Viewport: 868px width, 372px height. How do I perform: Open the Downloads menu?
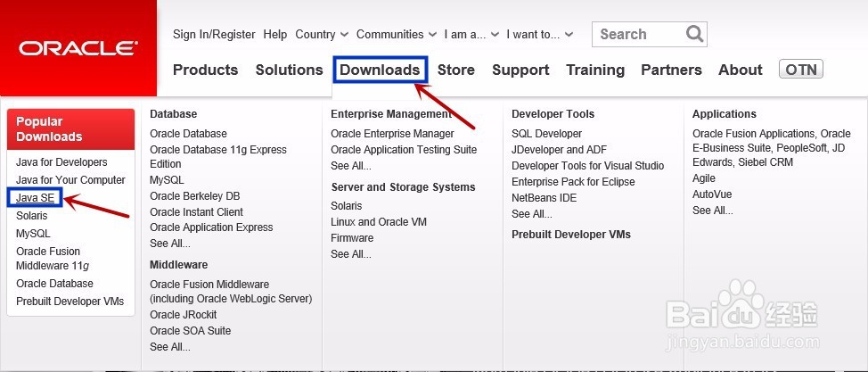pyautogui.click(x=380, y=70)
